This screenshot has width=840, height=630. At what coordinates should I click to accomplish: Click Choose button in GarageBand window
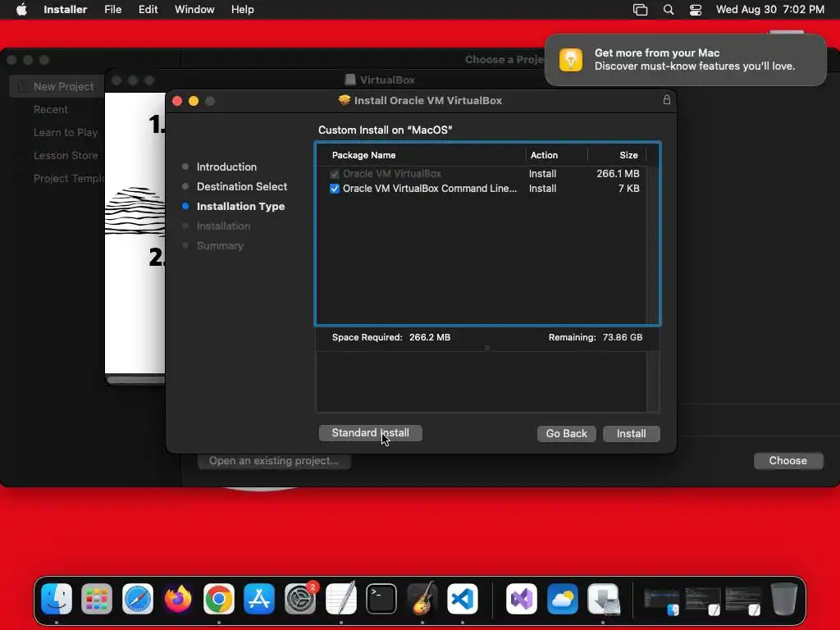tap(788, 461)
